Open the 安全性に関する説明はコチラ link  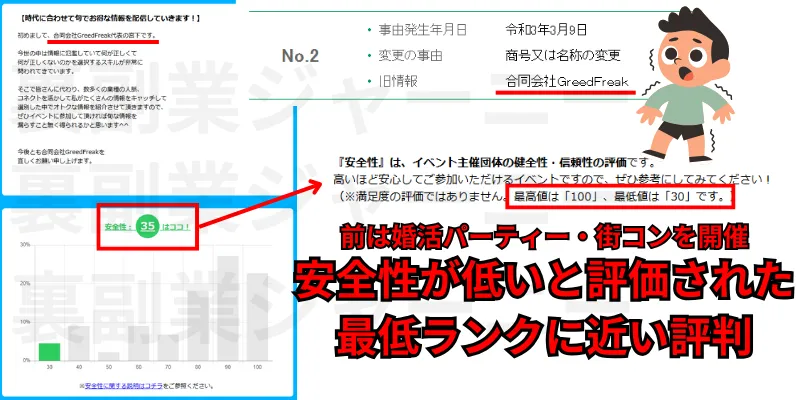coord(123,386)
